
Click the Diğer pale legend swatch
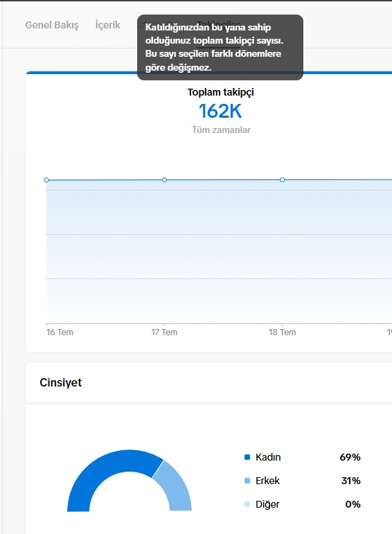(247, 504)
